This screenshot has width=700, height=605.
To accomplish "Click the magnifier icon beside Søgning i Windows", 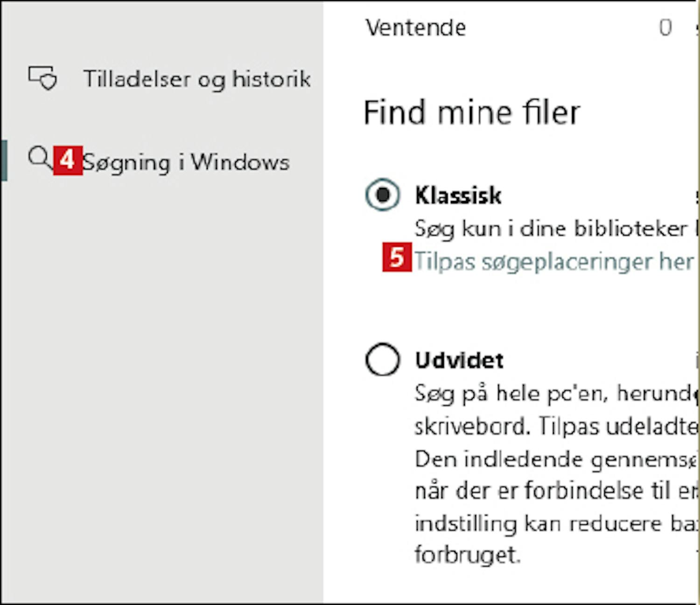I will click(40, 159).
